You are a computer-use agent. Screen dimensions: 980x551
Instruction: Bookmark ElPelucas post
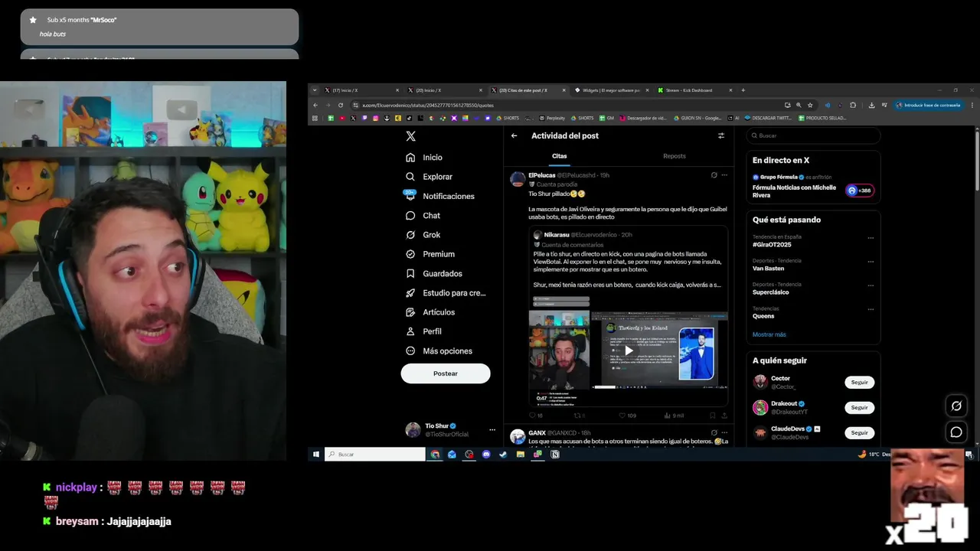712,416
